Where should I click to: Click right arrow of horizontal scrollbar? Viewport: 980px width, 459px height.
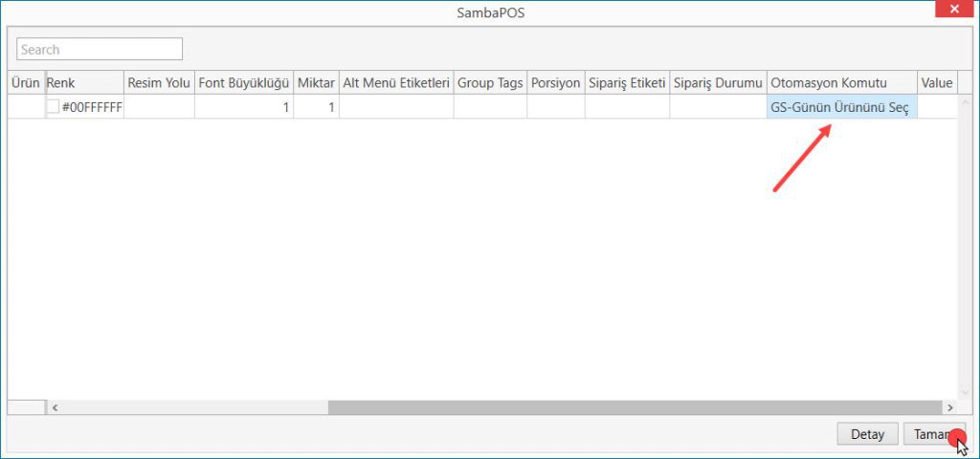click(949, 407)
